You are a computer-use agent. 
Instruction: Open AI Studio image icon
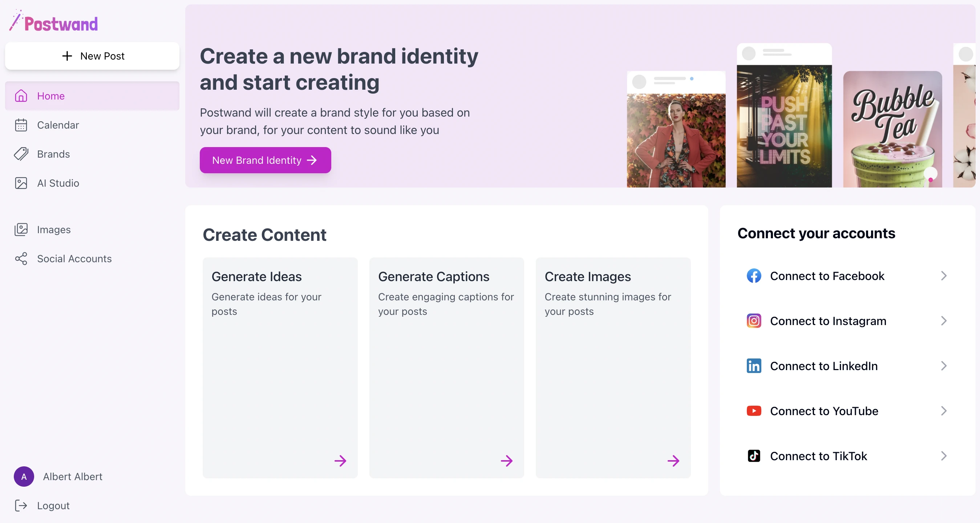pos(21,183)
